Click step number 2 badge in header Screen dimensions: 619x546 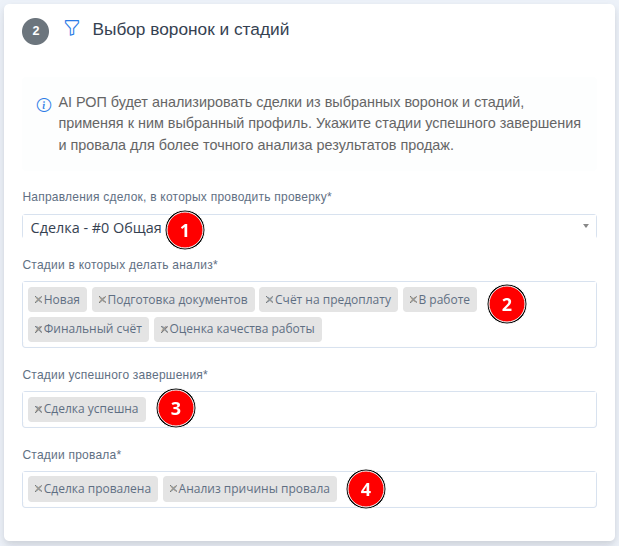[36, 31]
